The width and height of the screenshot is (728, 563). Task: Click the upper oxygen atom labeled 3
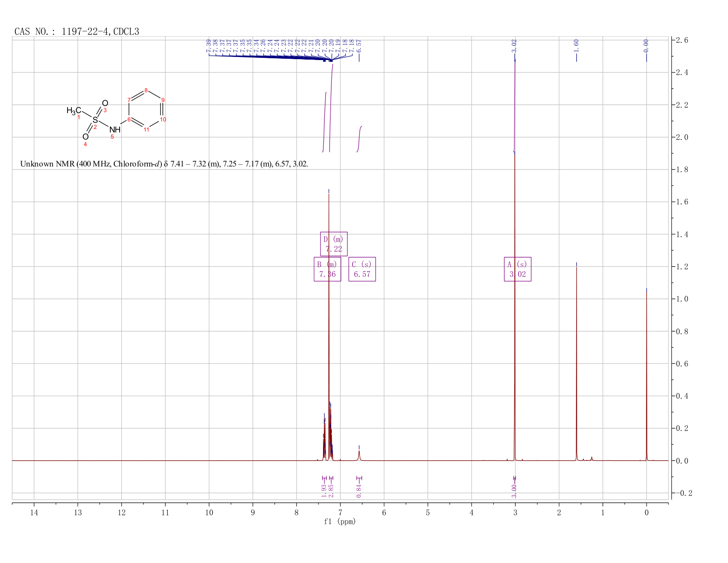pyautogui.click(x=105, y=103)
